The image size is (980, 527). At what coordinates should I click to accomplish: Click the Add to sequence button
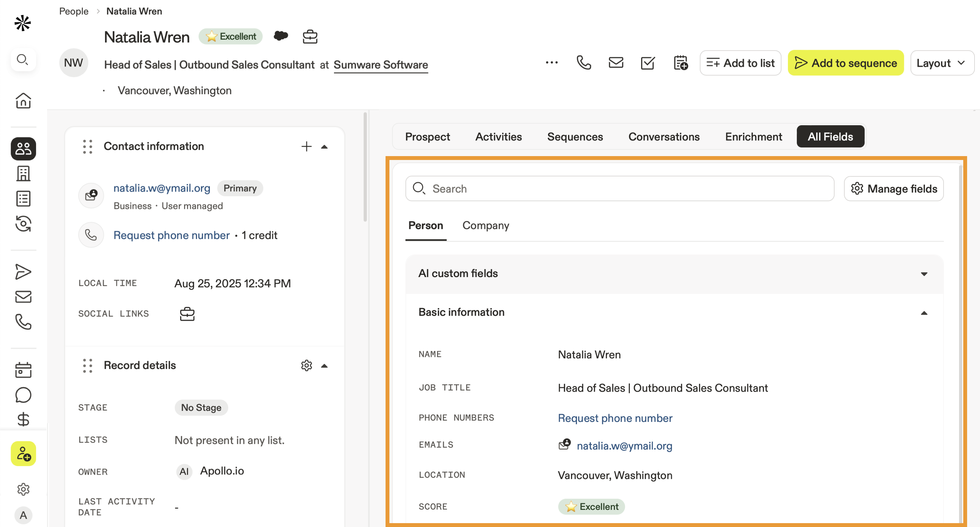tap(845, 63)
